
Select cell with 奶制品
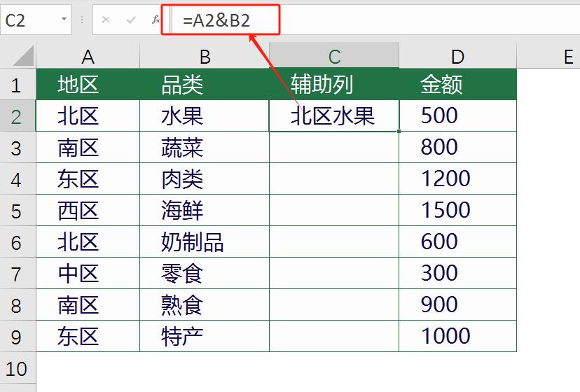pos(205,242)
